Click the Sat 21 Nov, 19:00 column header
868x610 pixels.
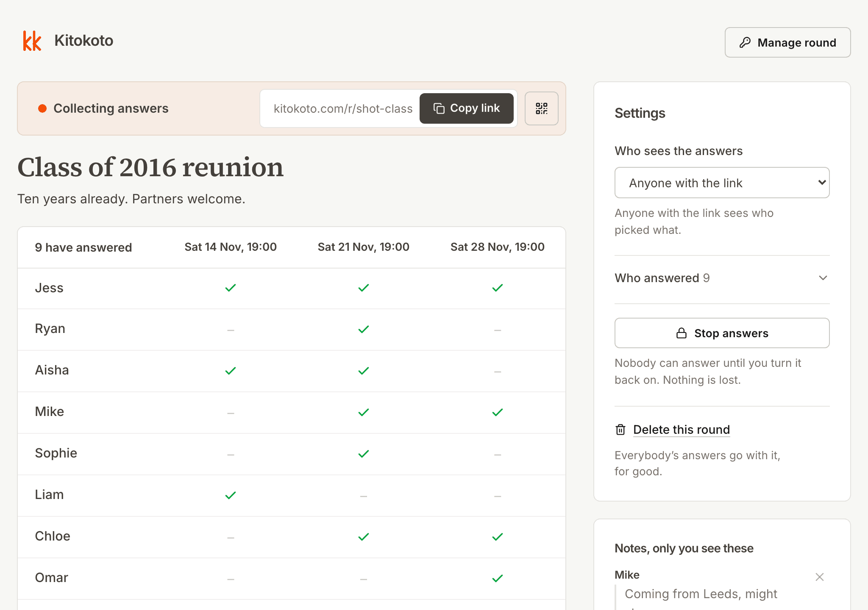[x=364, y=247]
